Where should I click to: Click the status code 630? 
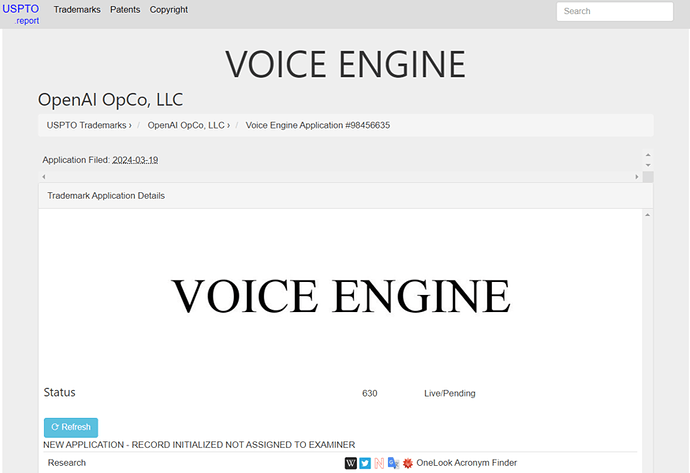[370, 393]
